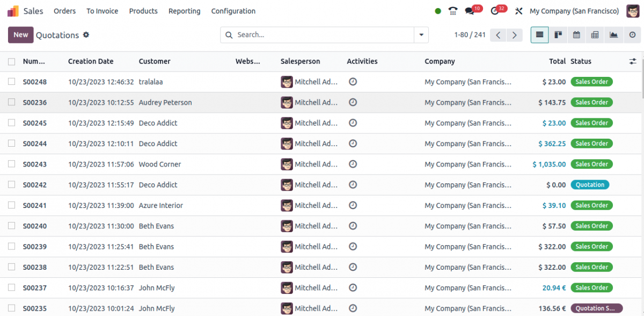Switch to activity view
644x316 pixels.
[632, 35]
